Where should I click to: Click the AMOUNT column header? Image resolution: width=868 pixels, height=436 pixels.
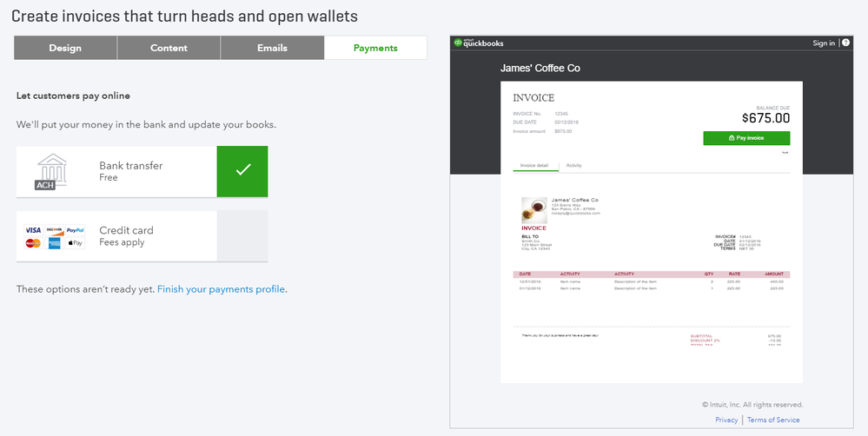pyautogui.click(x=774, y=274)
